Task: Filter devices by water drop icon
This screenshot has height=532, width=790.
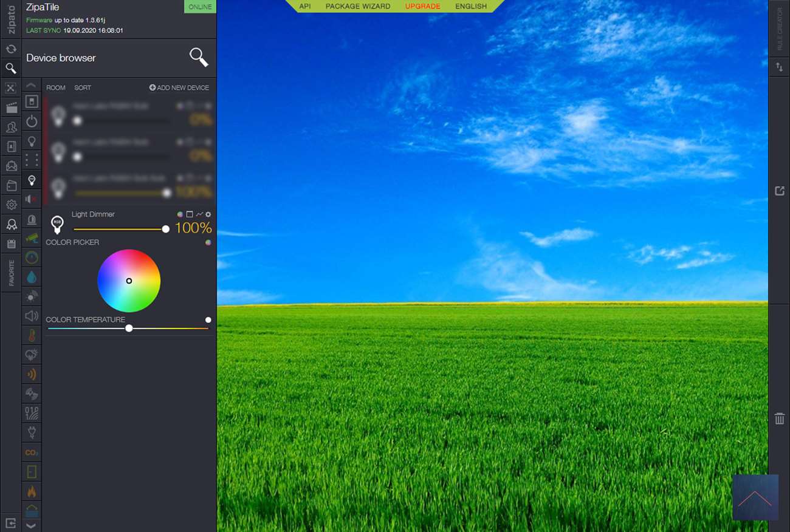Action: (32, 277)
